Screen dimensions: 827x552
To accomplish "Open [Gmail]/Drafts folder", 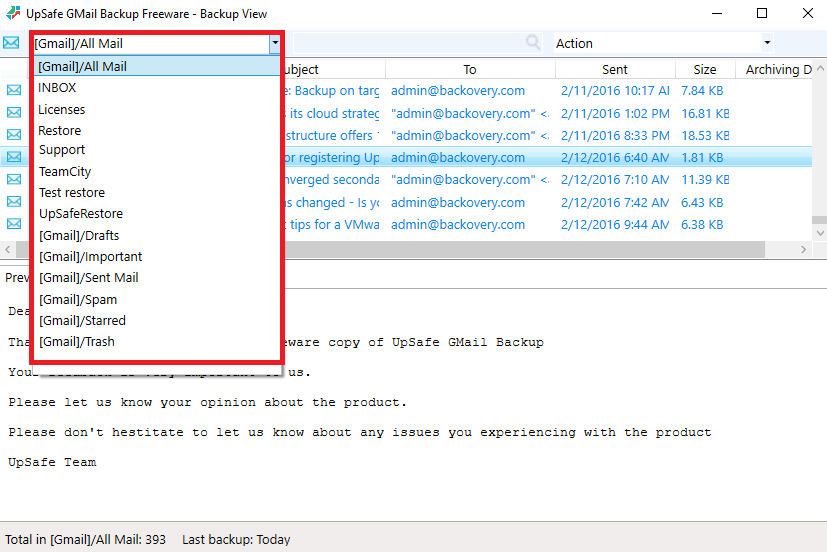I will click(x=157, y=236).
